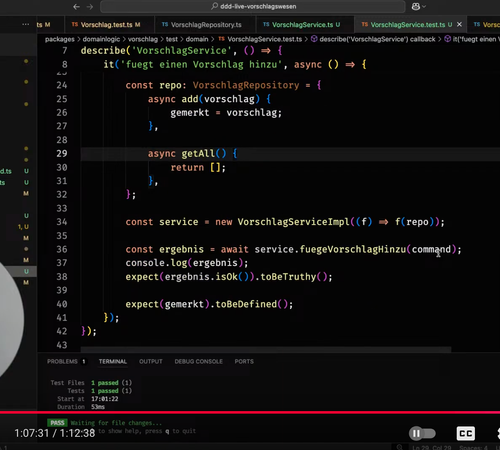Toggle closed captions with the CC button
This screenshot has height=450, width=500.
[x=466, y=434]
